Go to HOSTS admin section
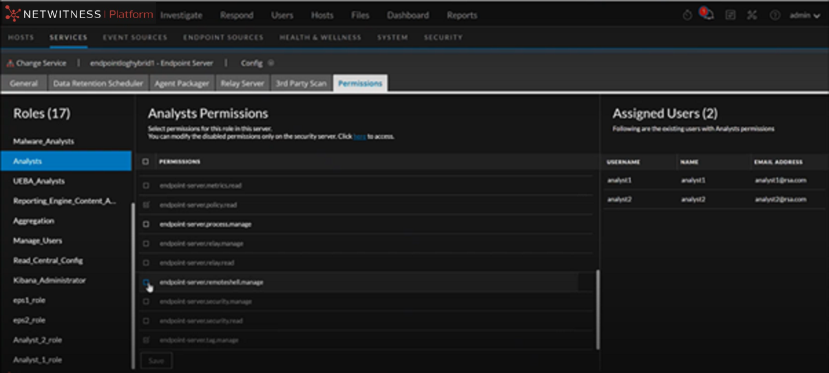 tap(21, 38)
